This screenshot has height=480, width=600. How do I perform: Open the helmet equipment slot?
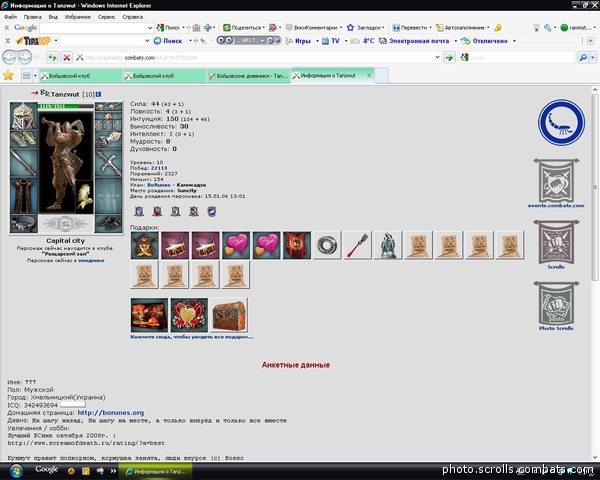tap(23, 116)
